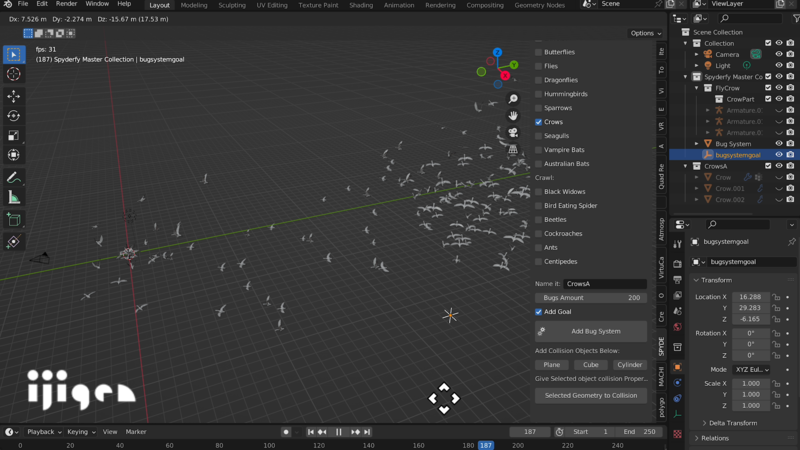Pause the animation playback
Viewport: 800px width, 450px height.
(x=339, y=432)
